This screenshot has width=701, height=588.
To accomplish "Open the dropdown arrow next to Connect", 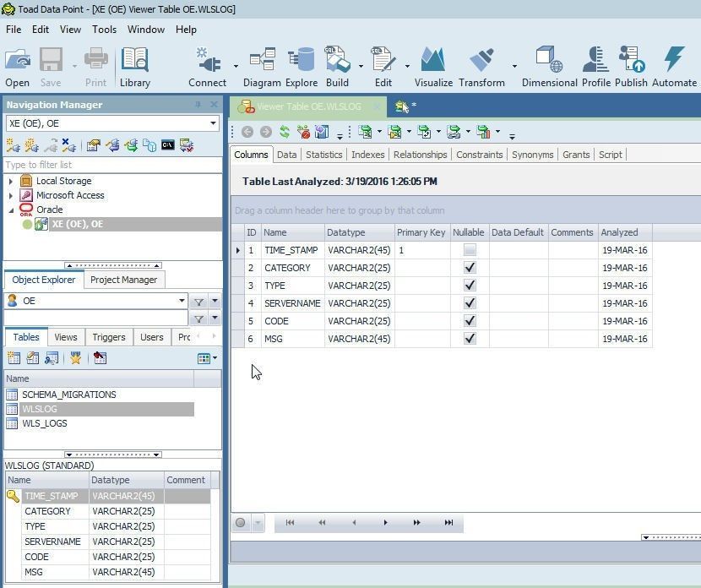I will [x=236, y=66].
